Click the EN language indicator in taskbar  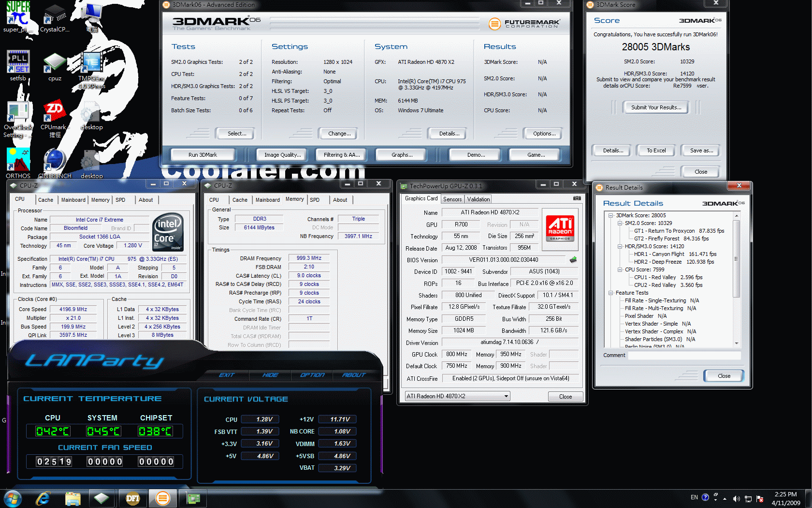coord(694,497)
